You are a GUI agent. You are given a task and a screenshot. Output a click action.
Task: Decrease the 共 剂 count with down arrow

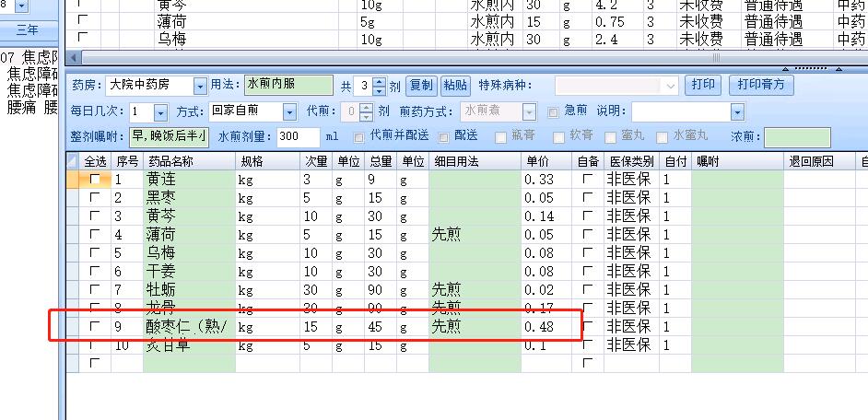(380, 91)
